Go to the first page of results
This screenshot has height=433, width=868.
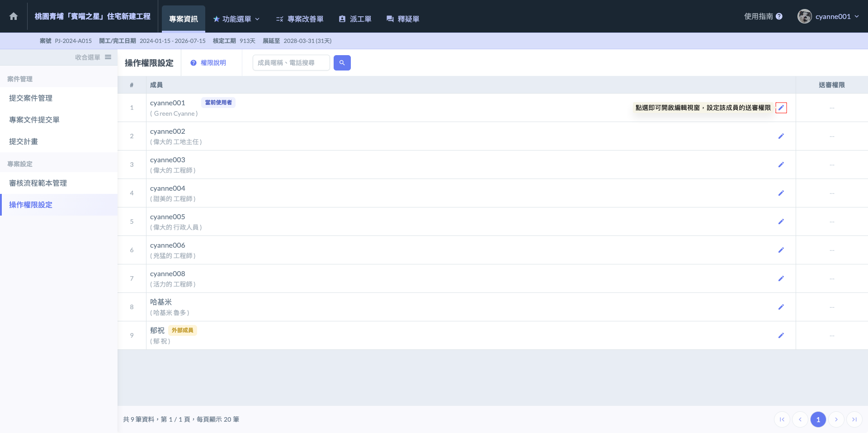tap(782, 419)
